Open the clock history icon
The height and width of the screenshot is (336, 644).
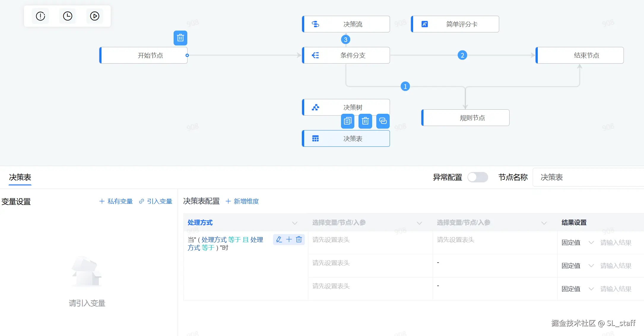(68, 16)
